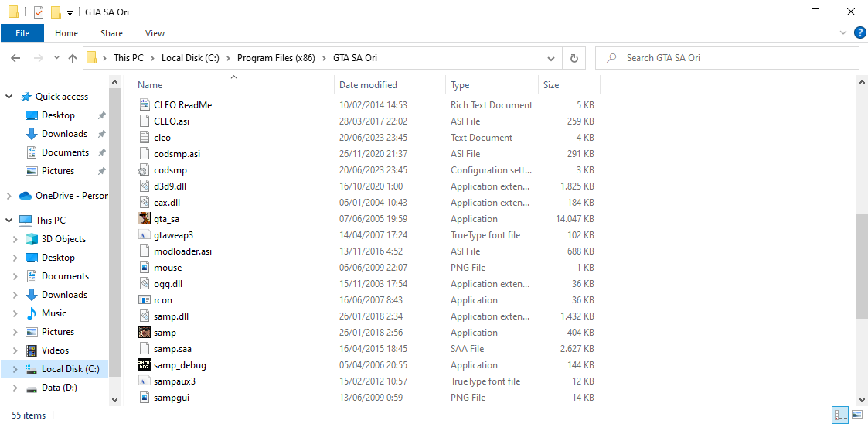Click the Quick access star icon
The image size is (868, 424).
26,97
